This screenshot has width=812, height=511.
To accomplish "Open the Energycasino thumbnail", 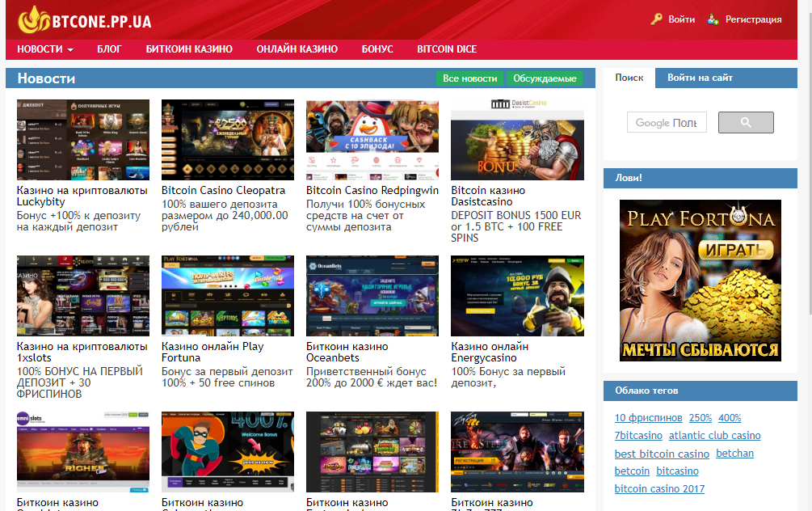I will coord(517,296).
